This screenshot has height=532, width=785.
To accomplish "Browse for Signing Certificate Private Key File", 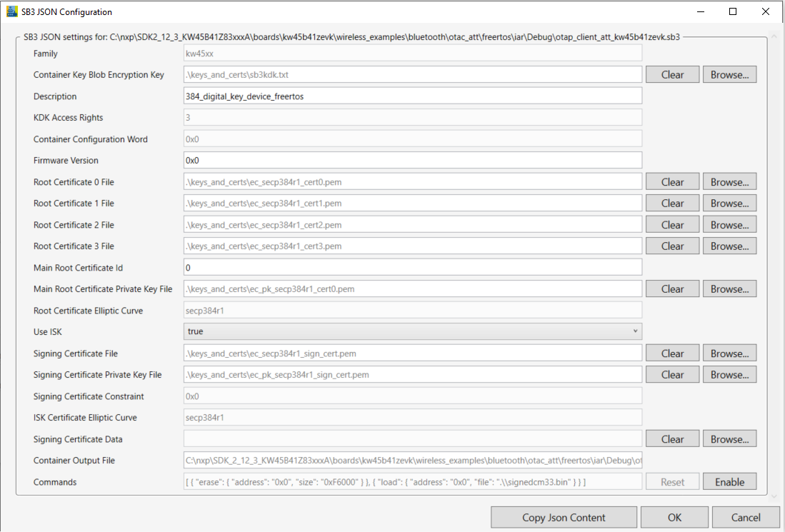I will click(x=729, y=374).
